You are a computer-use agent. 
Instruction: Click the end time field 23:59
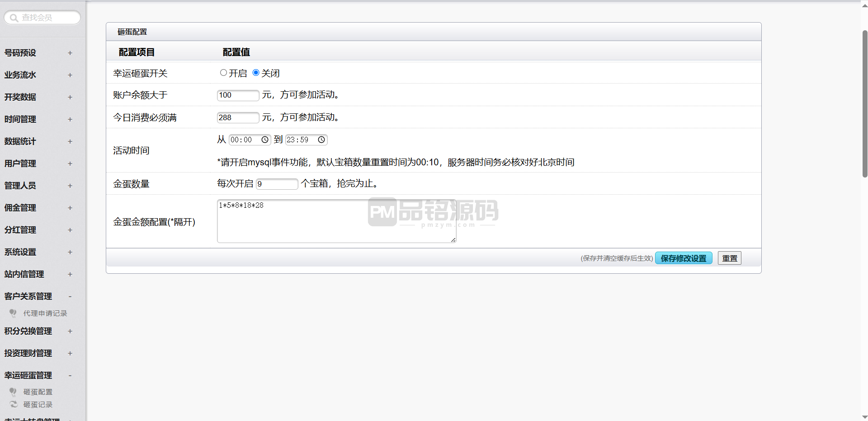(x=307, y=140)
